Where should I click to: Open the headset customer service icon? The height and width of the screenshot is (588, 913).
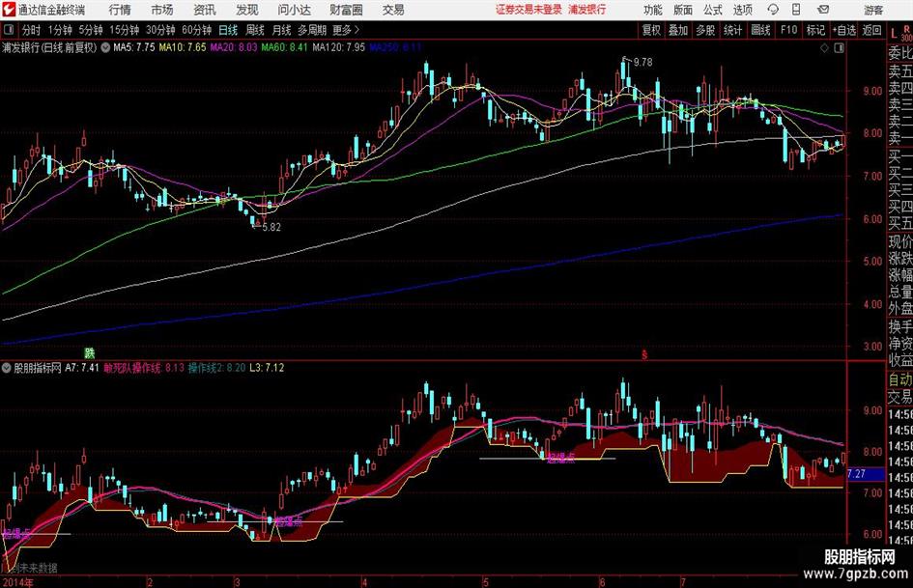click(773, 10)
